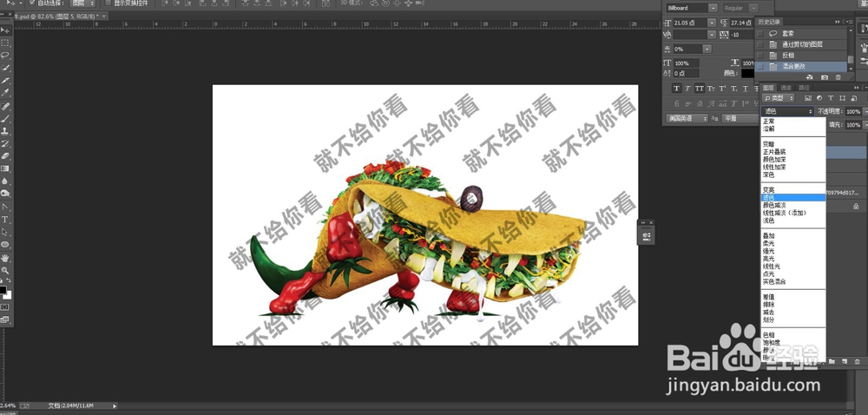Viewport: 868px width, 415px height.
Task: Open the opacity 100% dropdown arrow
Action: tap(865, 112)
